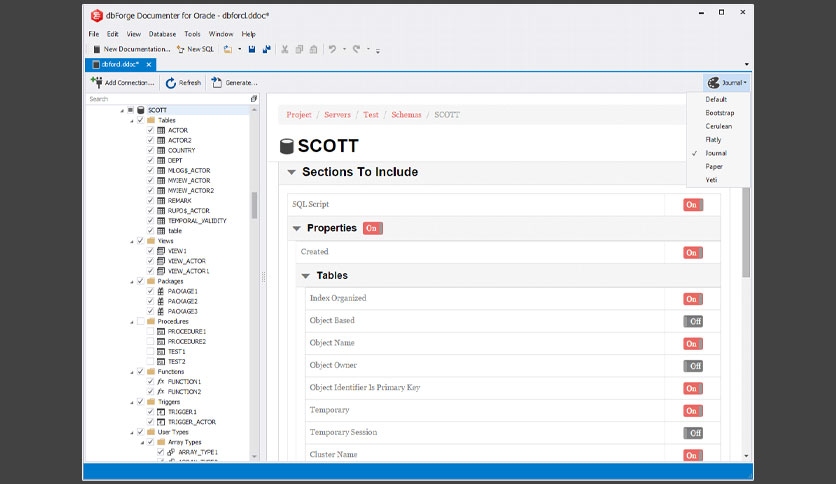Click the Test breadcrumb link
836x484 pixels.
371,115
